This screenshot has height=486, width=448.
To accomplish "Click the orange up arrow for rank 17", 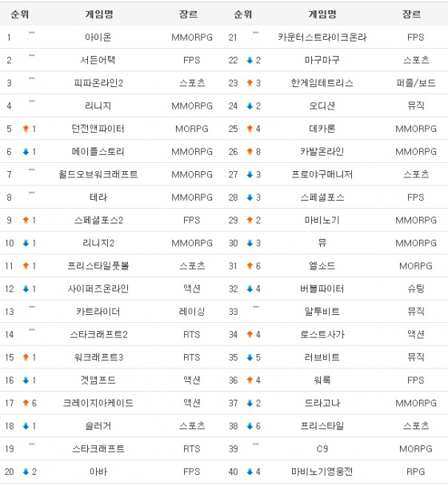I will pos(26,403).
